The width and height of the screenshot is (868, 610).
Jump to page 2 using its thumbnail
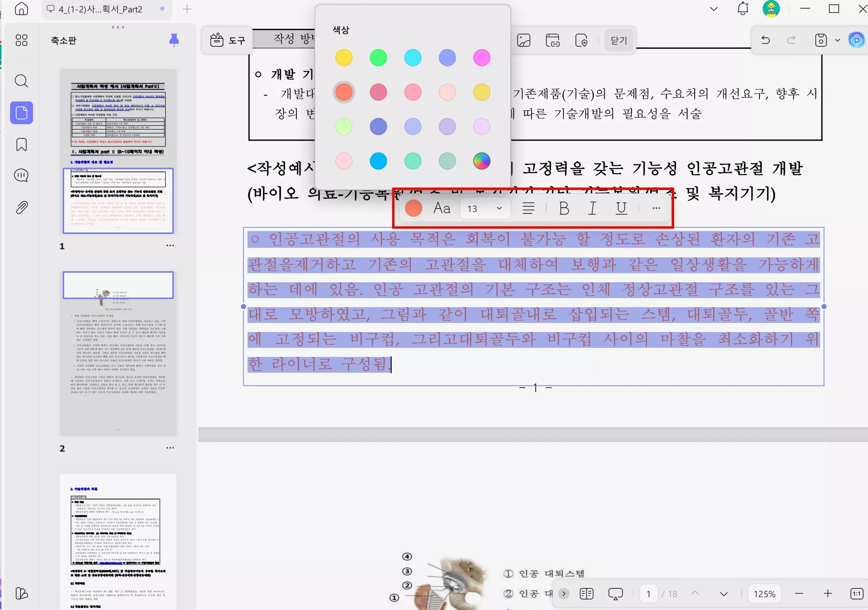[118, 353]
